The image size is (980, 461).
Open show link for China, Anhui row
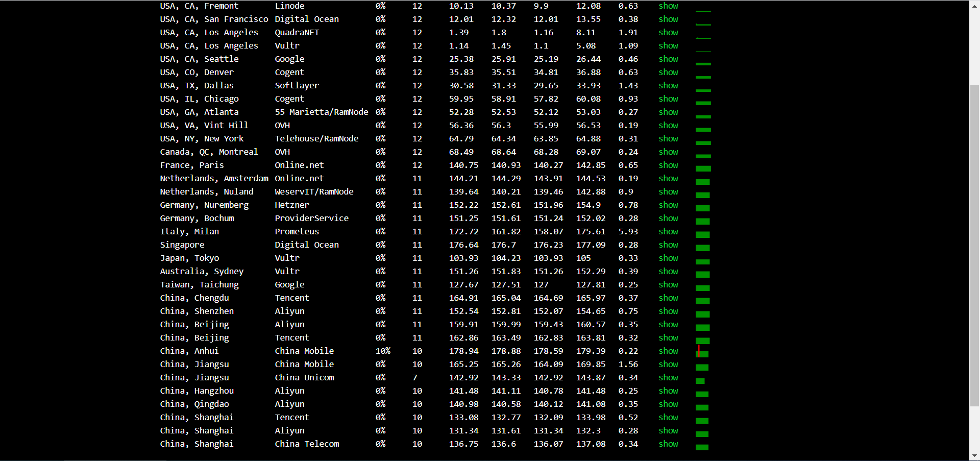point(668,351)
